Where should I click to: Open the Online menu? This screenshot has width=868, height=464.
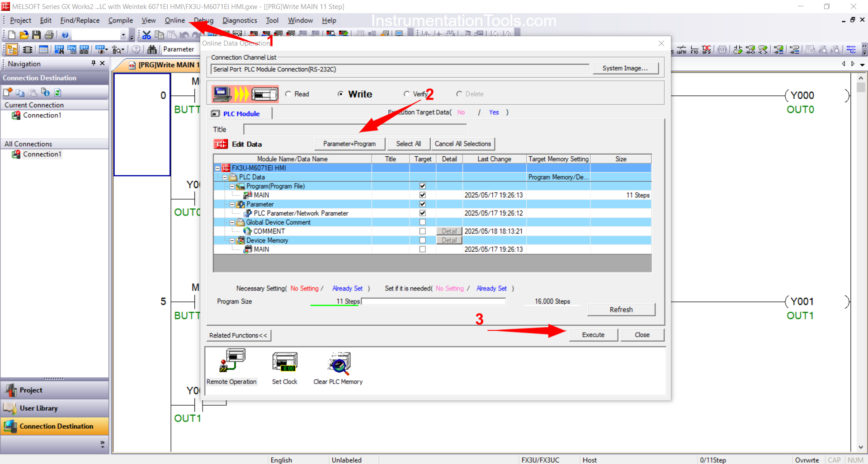[175, 20]
